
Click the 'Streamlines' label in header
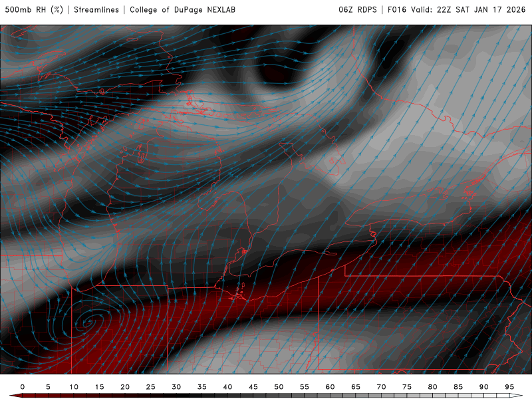tap(96, 9)
